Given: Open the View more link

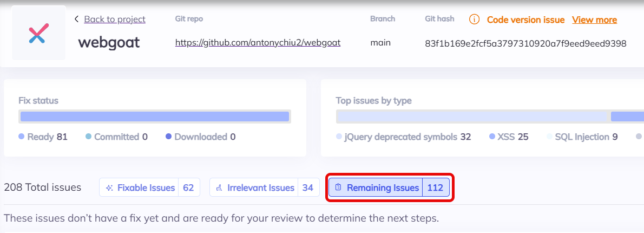Looking at the screenshot, I should (x=594, y=20).
